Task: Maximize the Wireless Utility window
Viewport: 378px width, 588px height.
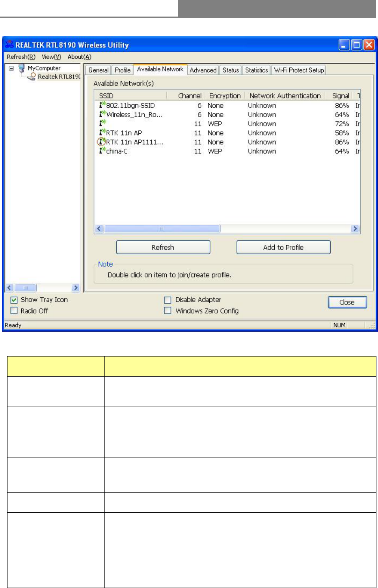Action: pyautogui.click(x=356, y=45)
